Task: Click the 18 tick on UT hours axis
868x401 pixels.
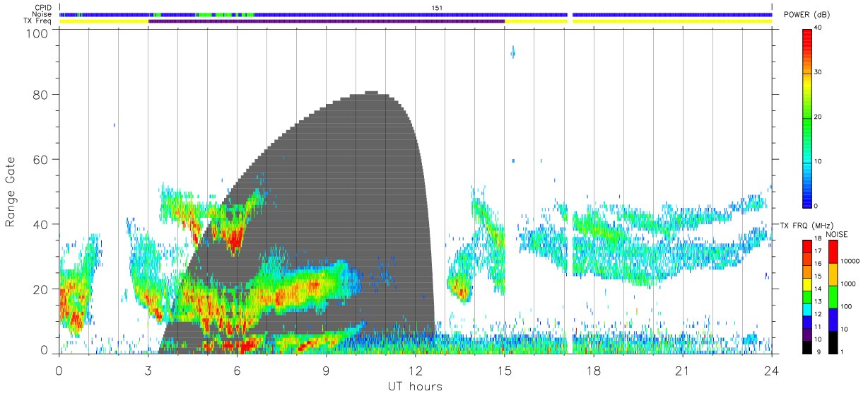Action: (x=594, y=370)
